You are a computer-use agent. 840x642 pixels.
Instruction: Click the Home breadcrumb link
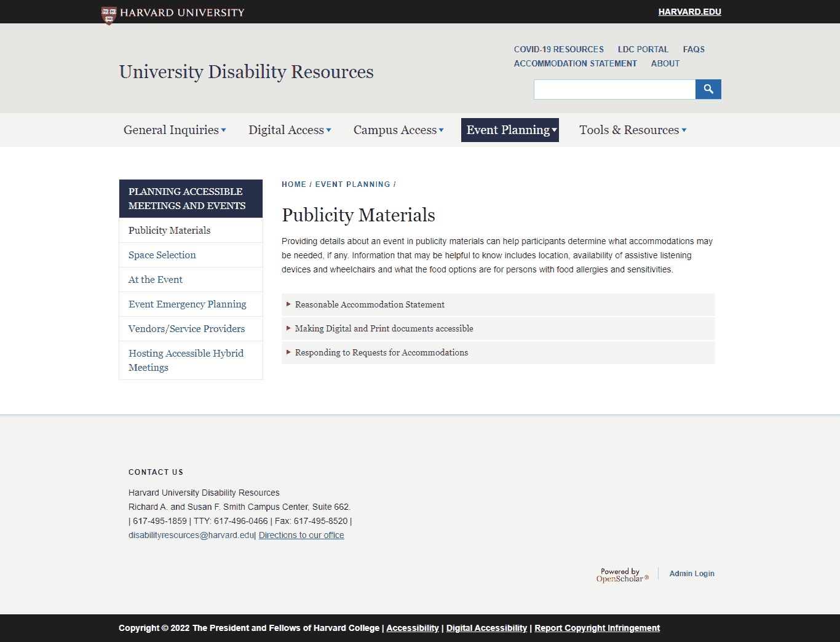tap(293, 184)
